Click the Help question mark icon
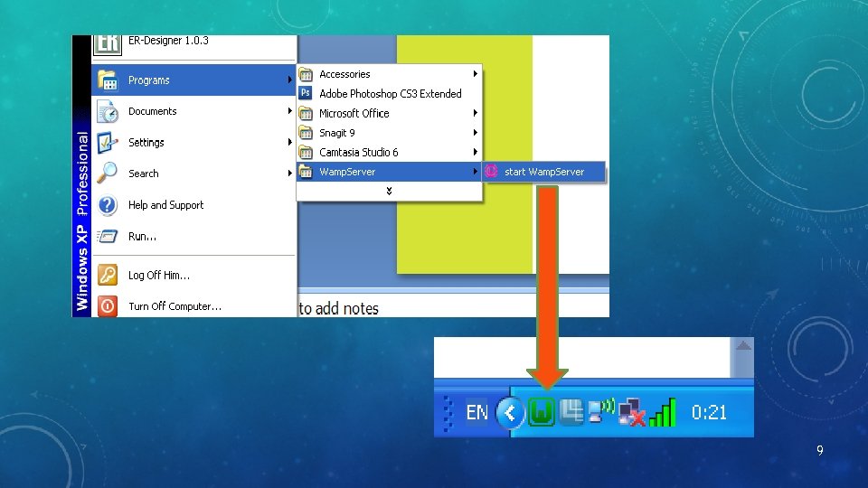The height and width of the screenshot is (488, 868). click(108, 205)
